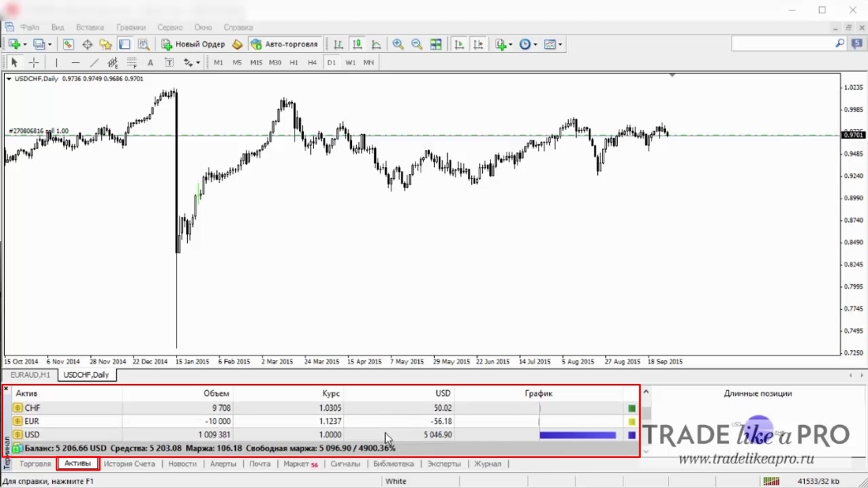The image size is (868, 488).
Task: Open the USDCHF,Daily chart title menu triangle
Action: 9,79
